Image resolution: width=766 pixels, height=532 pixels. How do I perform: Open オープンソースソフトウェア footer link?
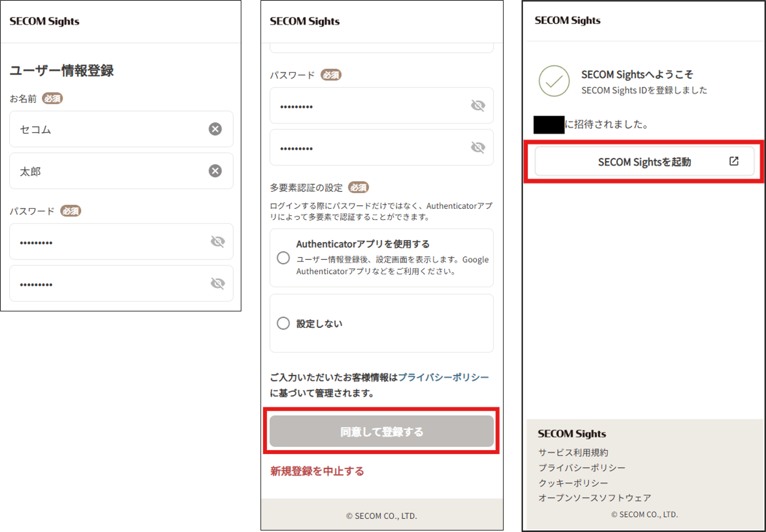[x=595, y=498]
